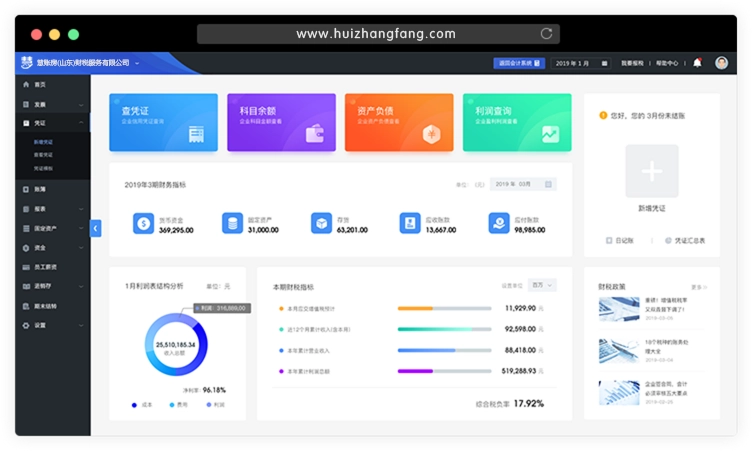Click the 本年累计利润总额 purple progress bar
This screenshot has height=451, width=752.
444,371
